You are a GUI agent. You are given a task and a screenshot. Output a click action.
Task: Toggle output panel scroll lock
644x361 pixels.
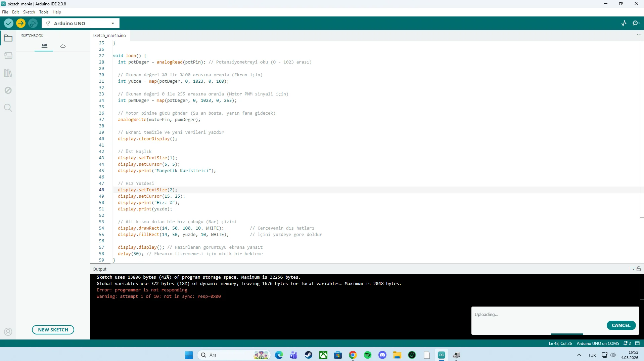(639, 269)
